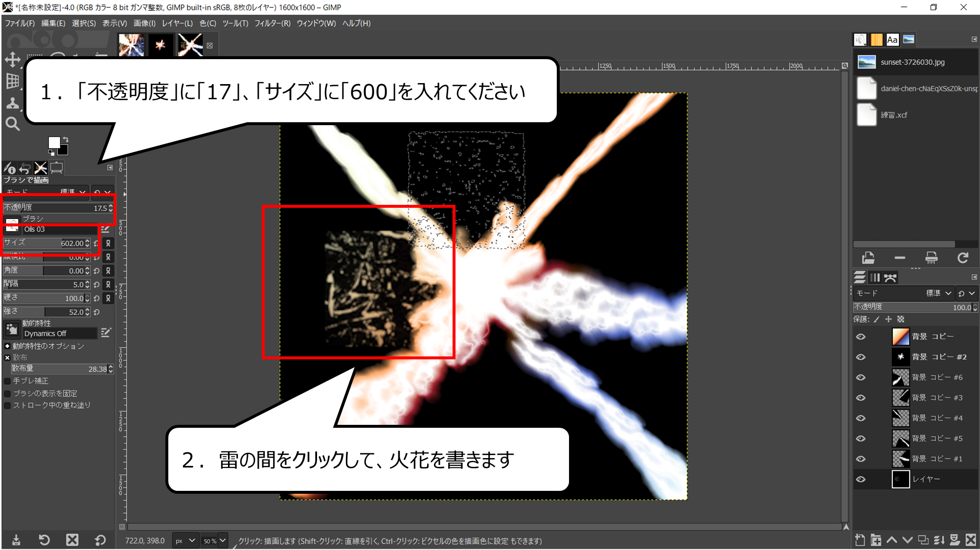Hide the 背景 コピー #6 layer
This screenshot has width=980, height=550.
click(x=861, y=377)
